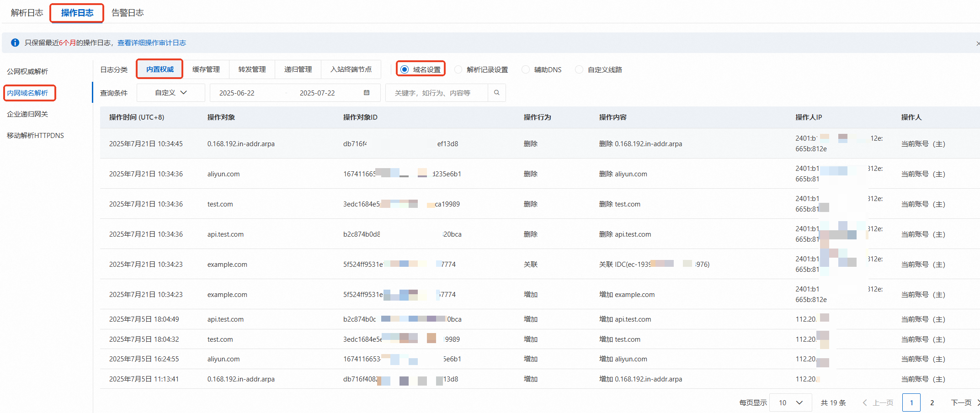The height and width of the screenshot is (413, 980).
Task: Select the 入站终端节点 log category
Action: pos(351,69)
